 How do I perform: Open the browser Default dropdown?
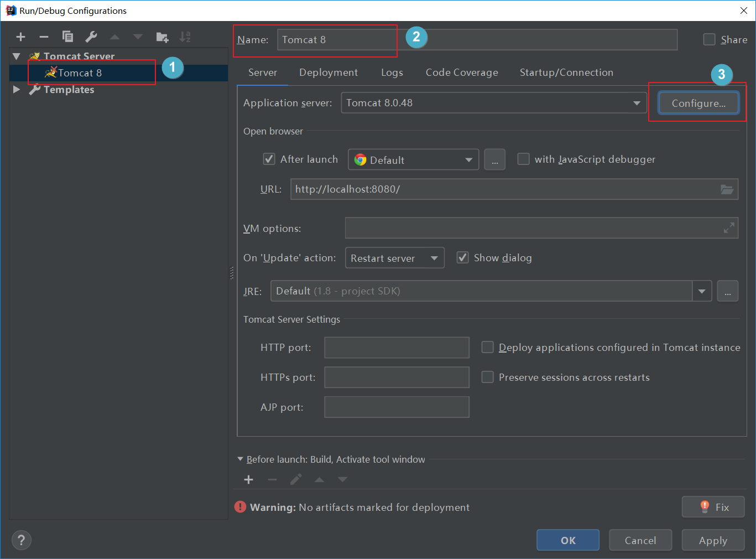[414, 160]
